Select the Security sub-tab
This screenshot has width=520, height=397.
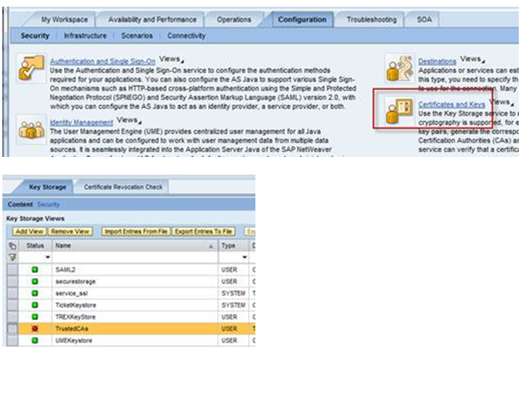coord(35,36)
